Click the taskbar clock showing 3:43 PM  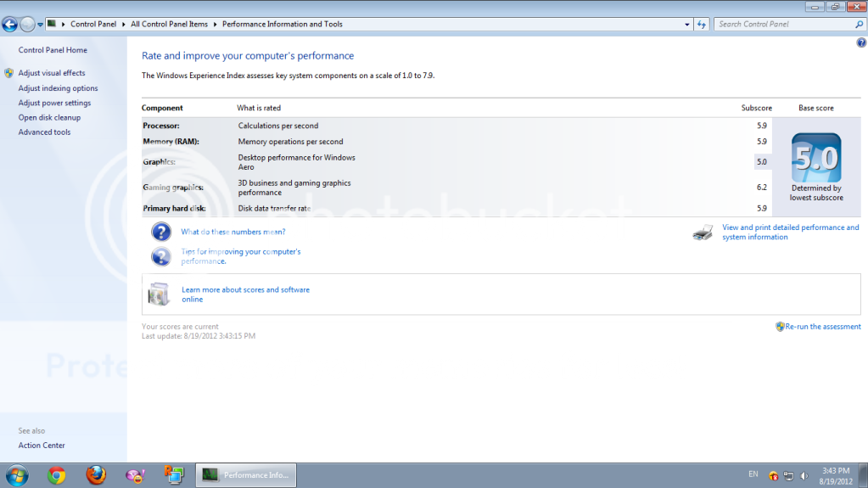pyautogui.click(x=836, y=475)
